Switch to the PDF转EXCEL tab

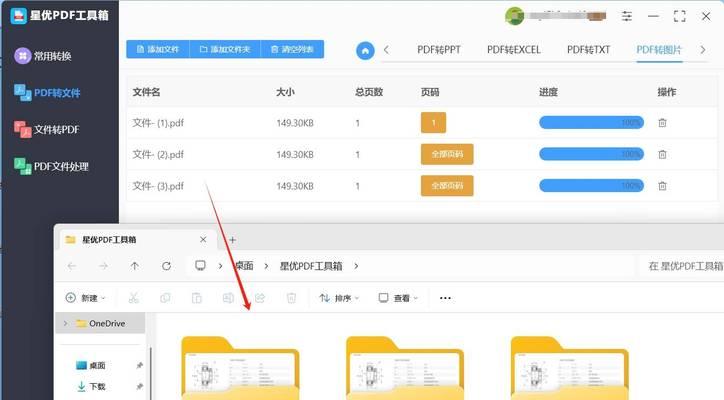pos(513,50)
